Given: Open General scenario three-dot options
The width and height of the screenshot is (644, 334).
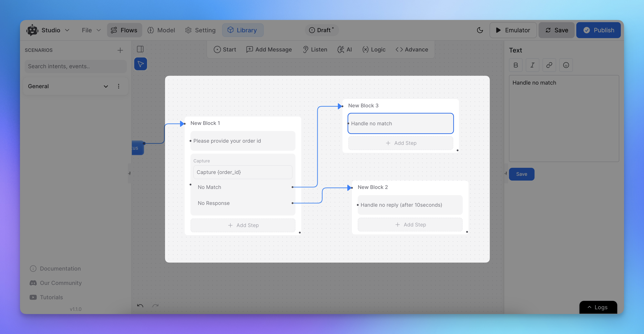Looking at the screenshot, I should click(x=118, y=86).
